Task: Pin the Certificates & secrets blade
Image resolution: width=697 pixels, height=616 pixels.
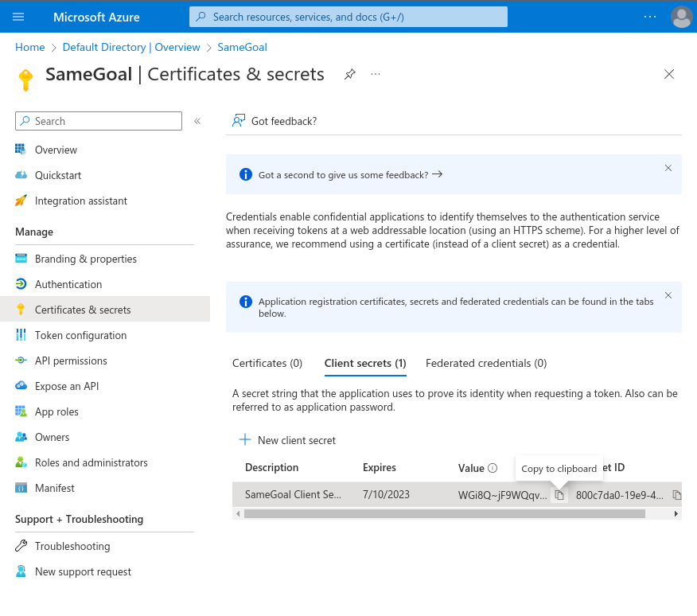Action: tap(350, 74)
